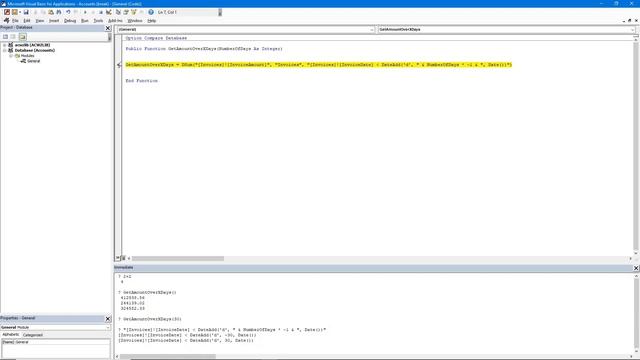Close the Properties pane
The image size is (640, 360).
[108, 318]
